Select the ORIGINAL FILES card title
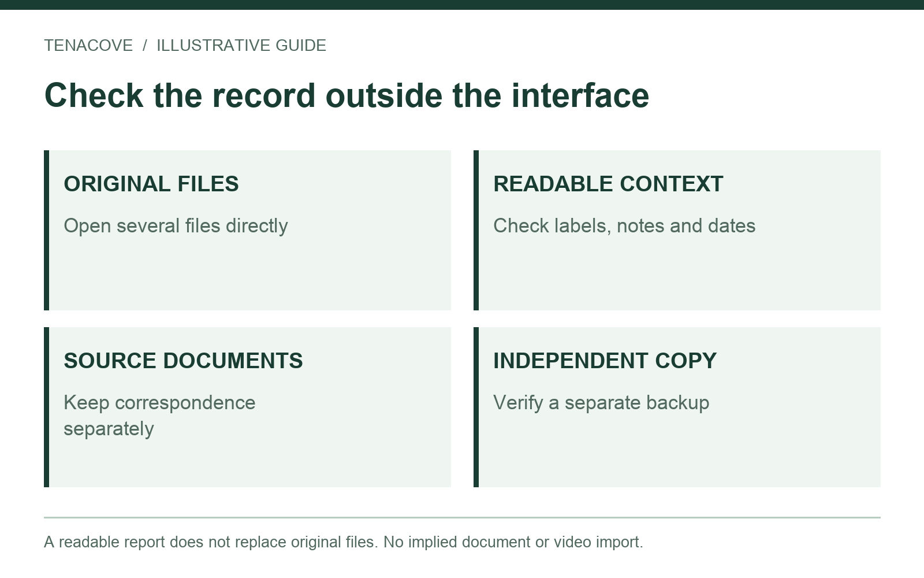The image size is (924, 578). click(x=151, y=184)
